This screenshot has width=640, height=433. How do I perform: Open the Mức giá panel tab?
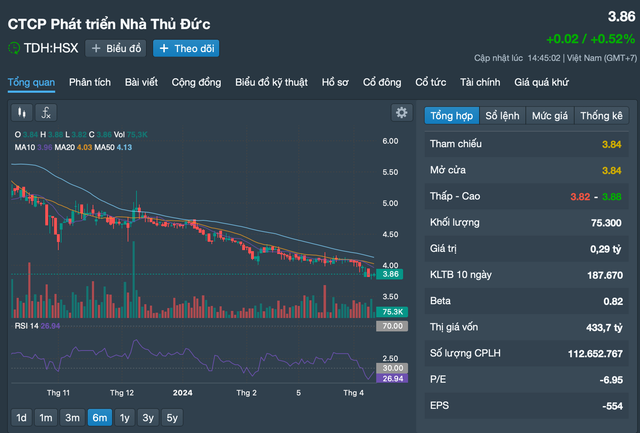tap(549, 116)
